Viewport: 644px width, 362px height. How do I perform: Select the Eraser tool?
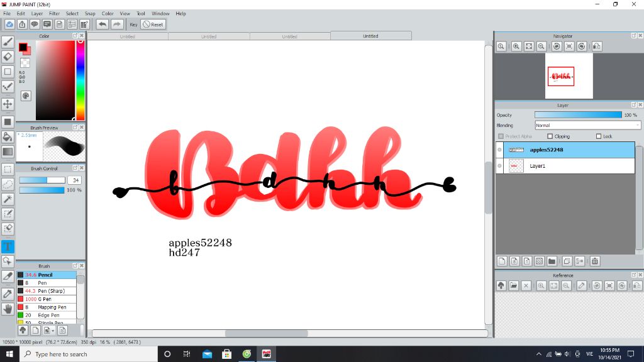[8, 57]
